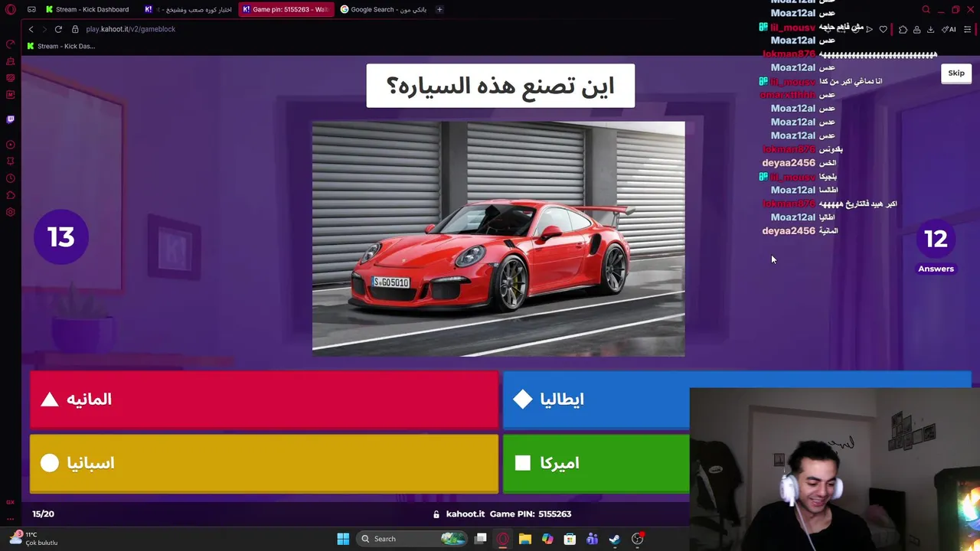Click the question title اين تصنع هذه السياره؟
The height and width of the screenshot is (551, 980).
click(x=501, y=86)
